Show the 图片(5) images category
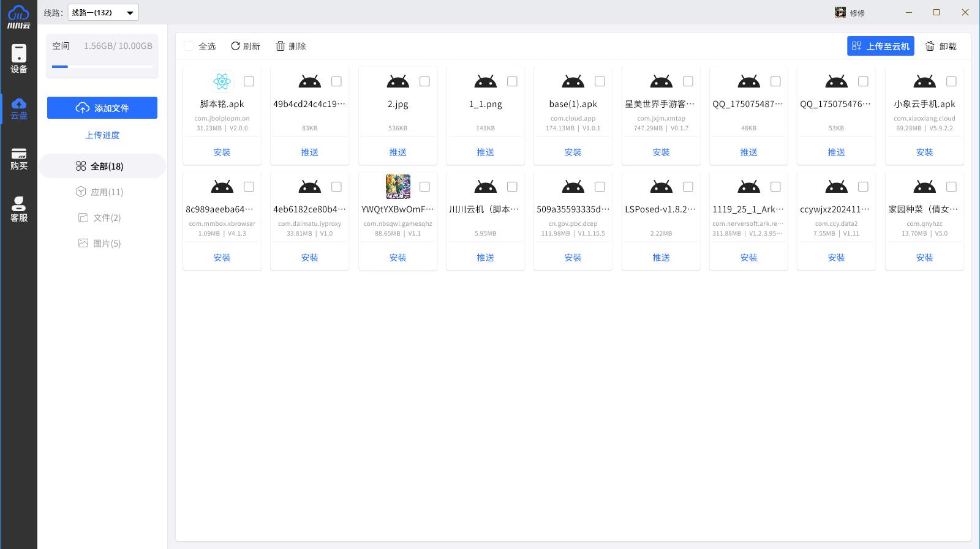 click(100, 244)
